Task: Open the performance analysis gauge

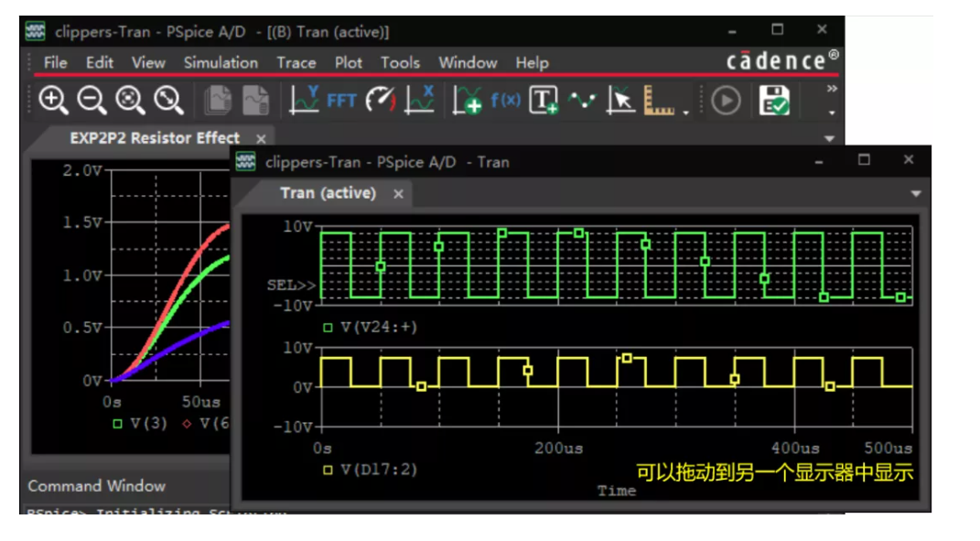Action: [381, 100]
